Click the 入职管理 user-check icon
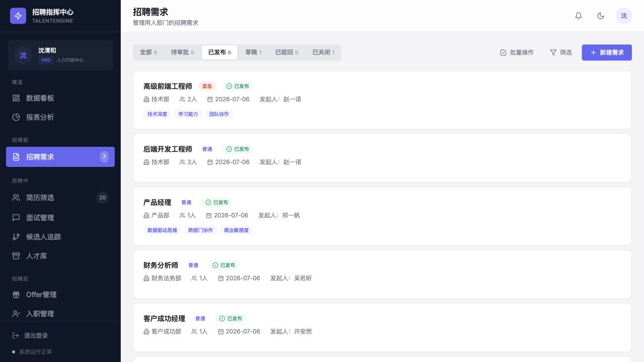The width and height of the screenshot is (644, 362). [x=16, y=314]
